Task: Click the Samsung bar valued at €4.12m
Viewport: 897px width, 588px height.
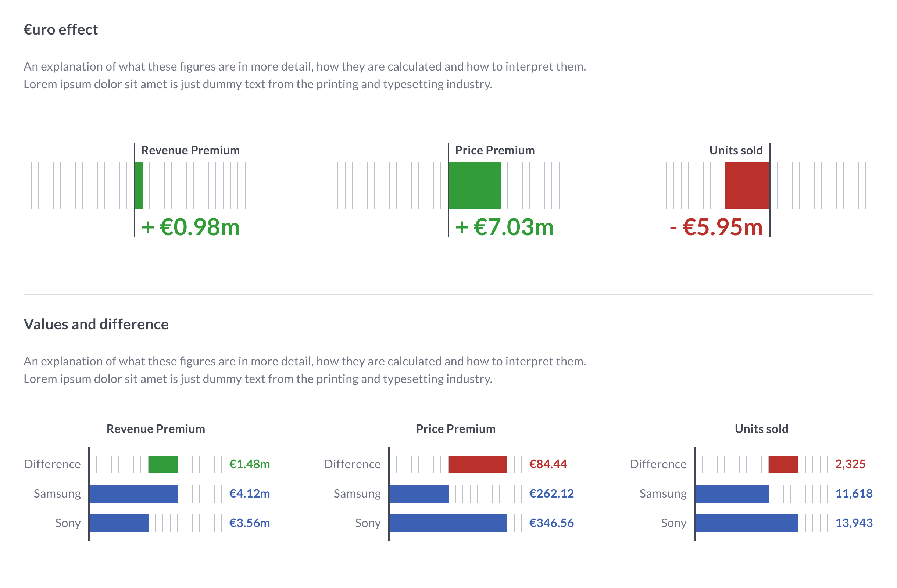Action: [133, 494]
